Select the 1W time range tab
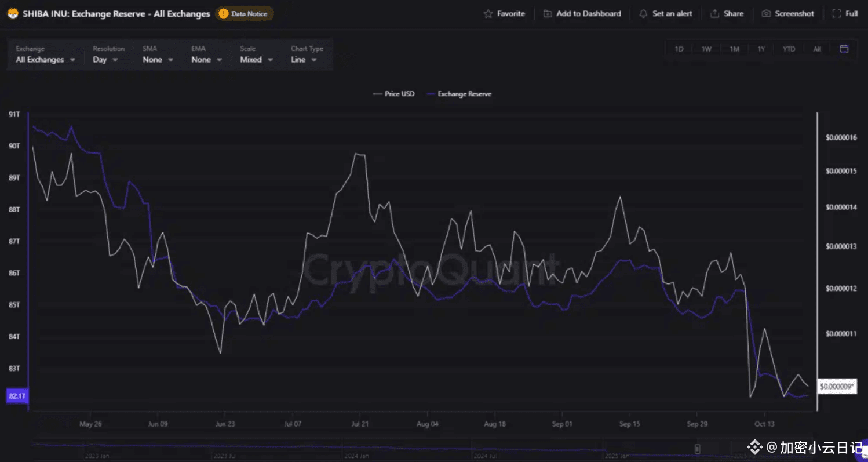The image size is (868, 462). (x=706, y=49)
